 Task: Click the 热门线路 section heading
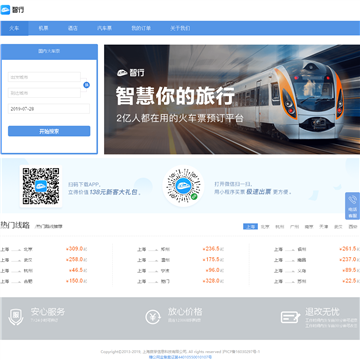(x=15, y=226)
